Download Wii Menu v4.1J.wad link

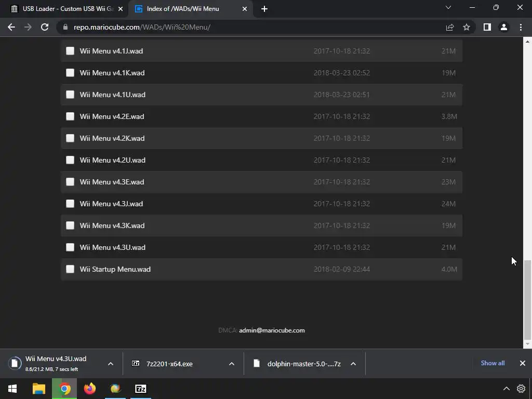tap(111, 51)
